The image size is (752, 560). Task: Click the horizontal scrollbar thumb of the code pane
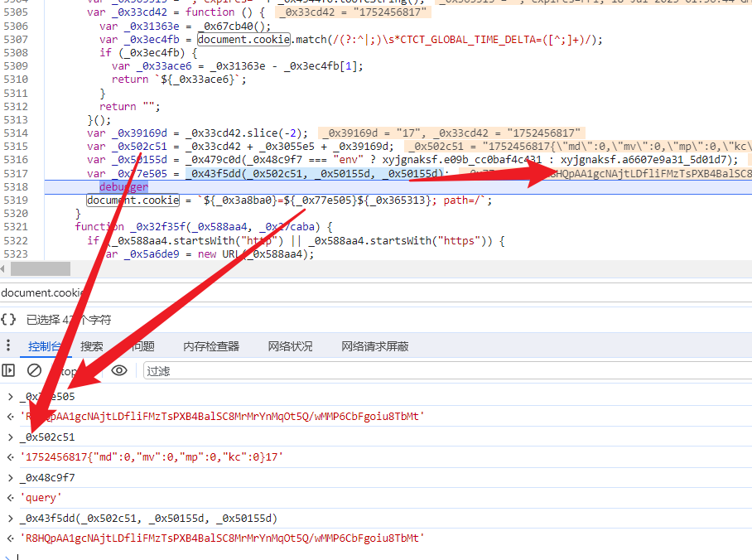coord(41,268)
